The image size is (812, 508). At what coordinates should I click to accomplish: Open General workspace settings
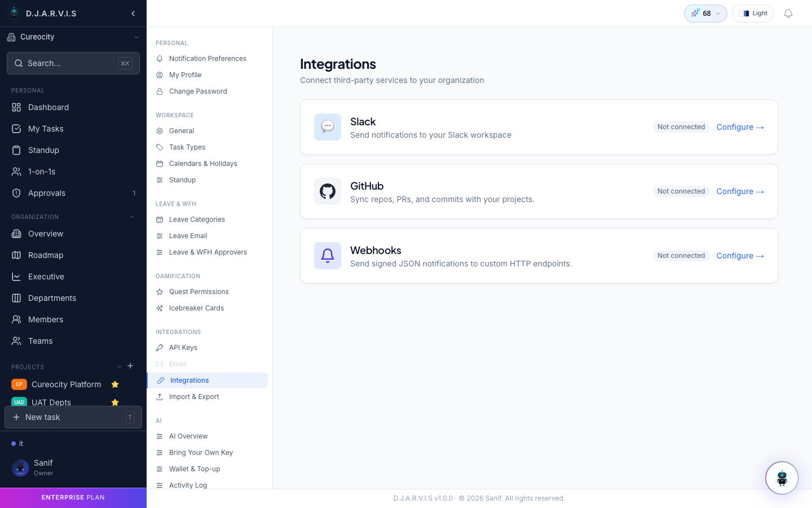[x=208, y=131]
